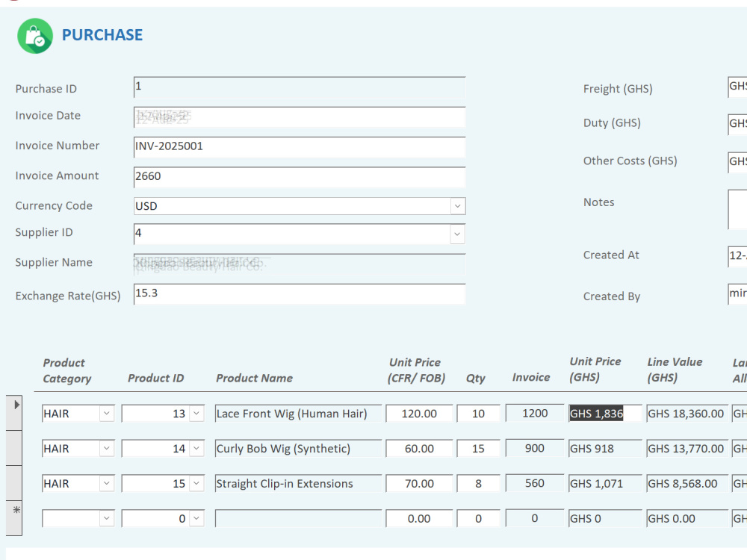Click the PURCHASE form title

102,35
